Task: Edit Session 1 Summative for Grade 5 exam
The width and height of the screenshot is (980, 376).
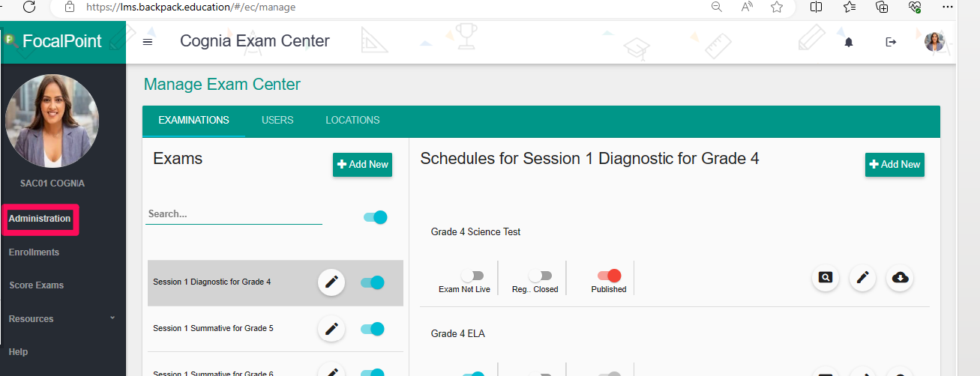Action: 331,329
